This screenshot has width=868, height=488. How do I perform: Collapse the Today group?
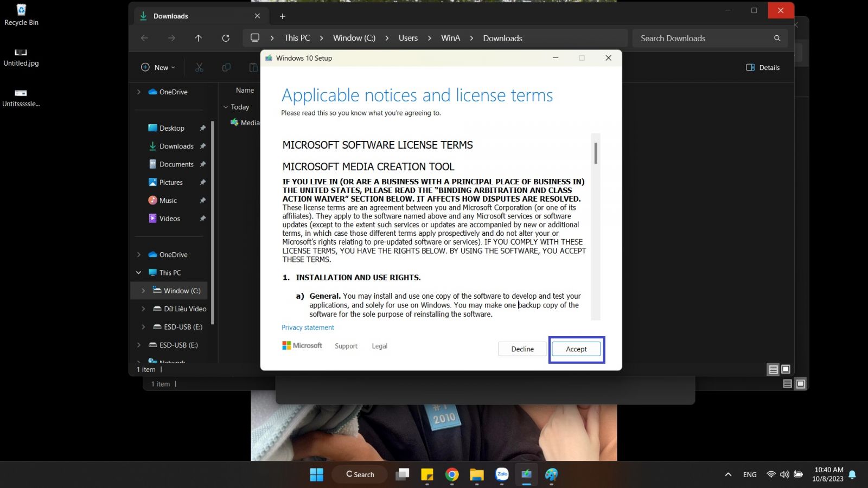pyautogui.click(x=226, y=107)
